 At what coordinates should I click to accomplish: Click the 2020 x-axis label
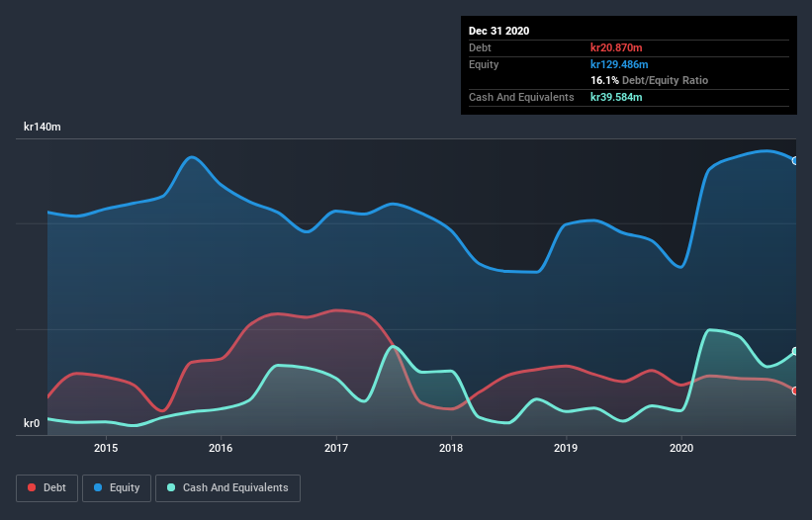tap(681, 448)
